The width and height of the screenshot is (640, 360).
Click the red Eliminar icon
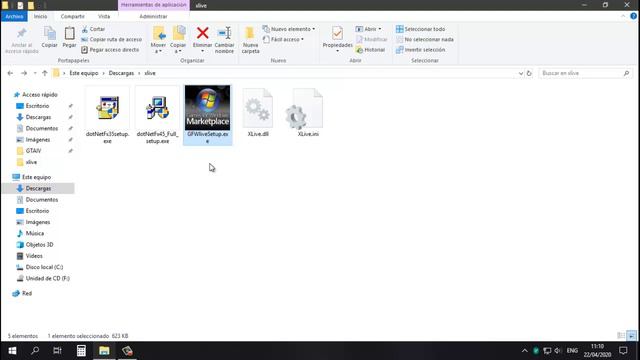[202, 33]
